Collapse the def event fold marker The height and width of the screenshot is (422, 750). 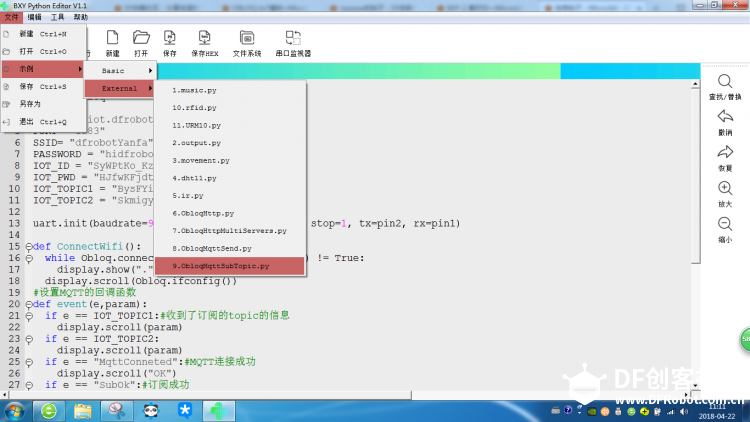click(x=29, y=304)
